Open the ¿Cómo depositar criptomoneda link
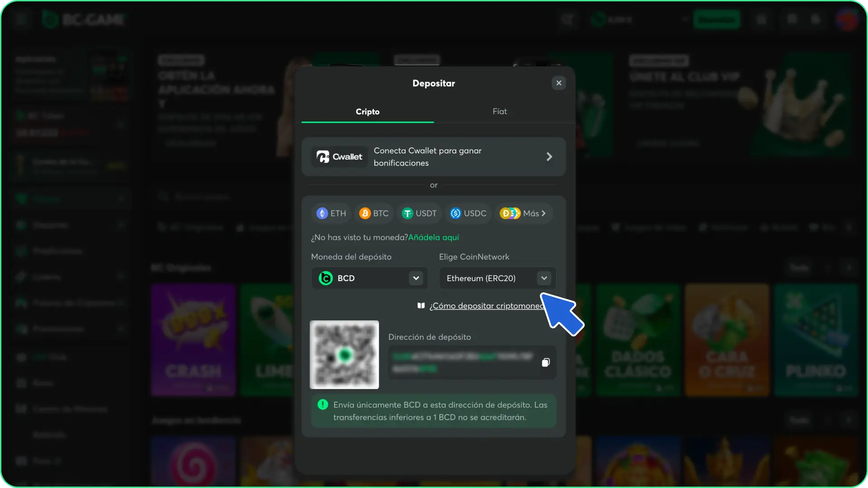868x488 pixels. pos(487,306)
